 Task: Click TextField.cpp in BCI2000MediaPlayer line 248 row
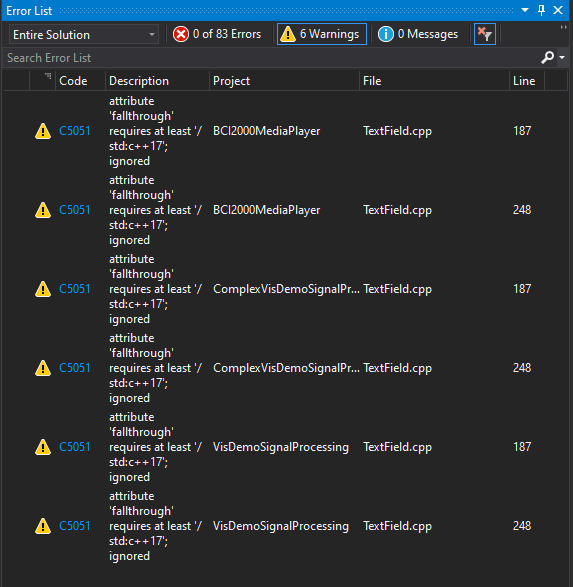click(397, 210)
